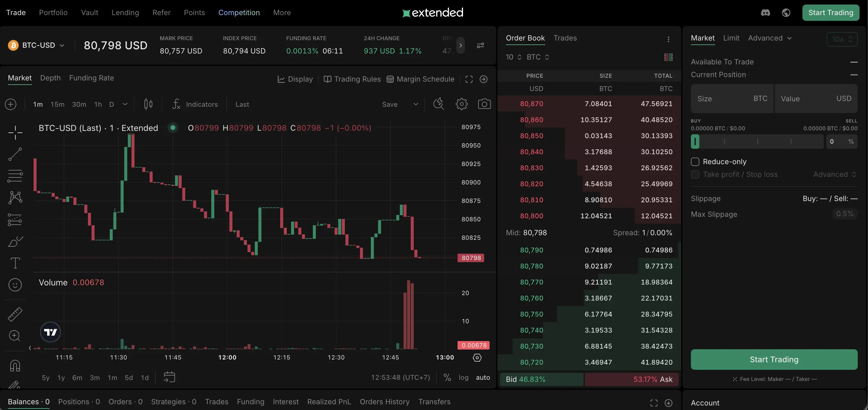Select the 15m chart interval
The image size is (868, 410).
[57, 104]
